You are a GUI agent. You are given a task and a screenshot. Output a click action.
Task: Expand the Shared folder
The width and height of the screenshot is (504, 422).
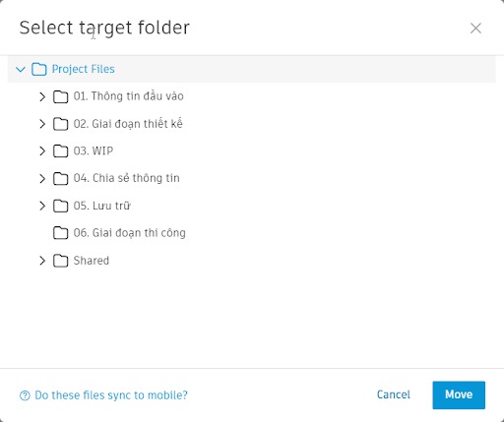pyautogui.click(x=42, y=261)
